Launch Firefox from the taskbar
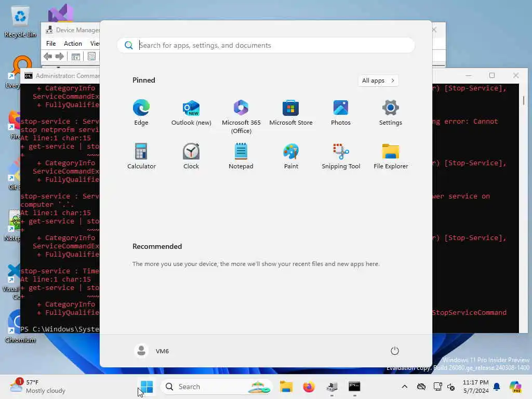Viewport: 532px width, 399px height. pyautogui.click(x=309, y=387)
